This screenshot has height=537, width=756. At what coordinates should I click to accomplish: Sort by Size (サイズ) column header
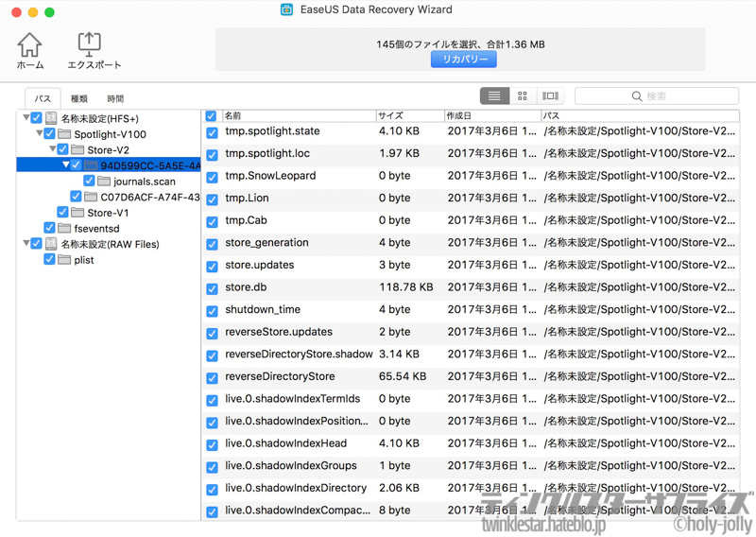tap(410, 115)
